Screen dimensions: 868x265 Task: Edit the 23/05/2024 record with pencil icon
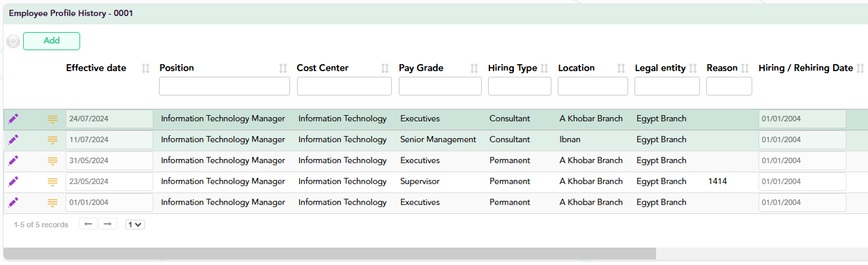point(13,181)
